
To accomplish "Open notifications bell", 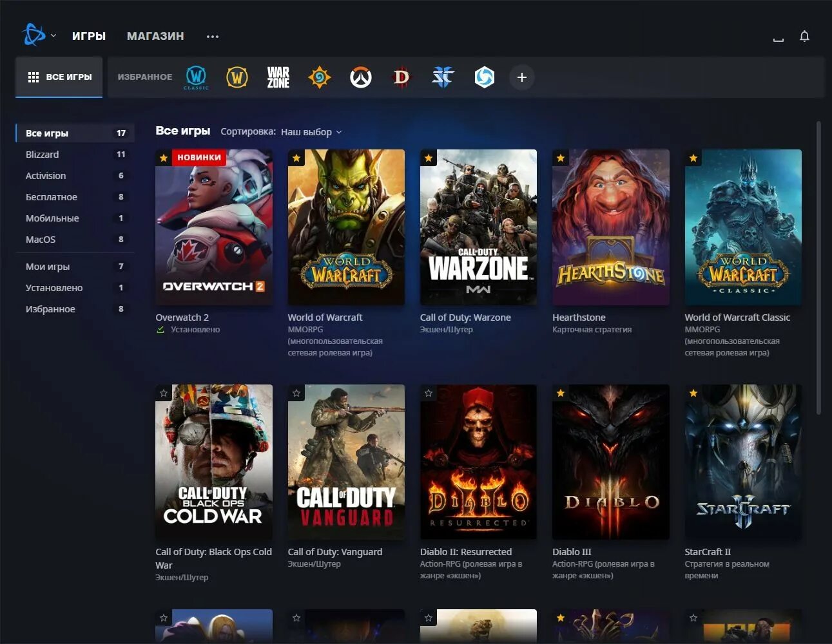I will 804,36.
